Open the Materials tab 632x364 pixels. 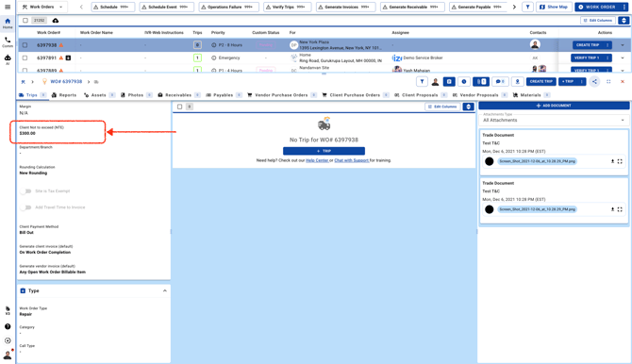[x=531, y=95]
